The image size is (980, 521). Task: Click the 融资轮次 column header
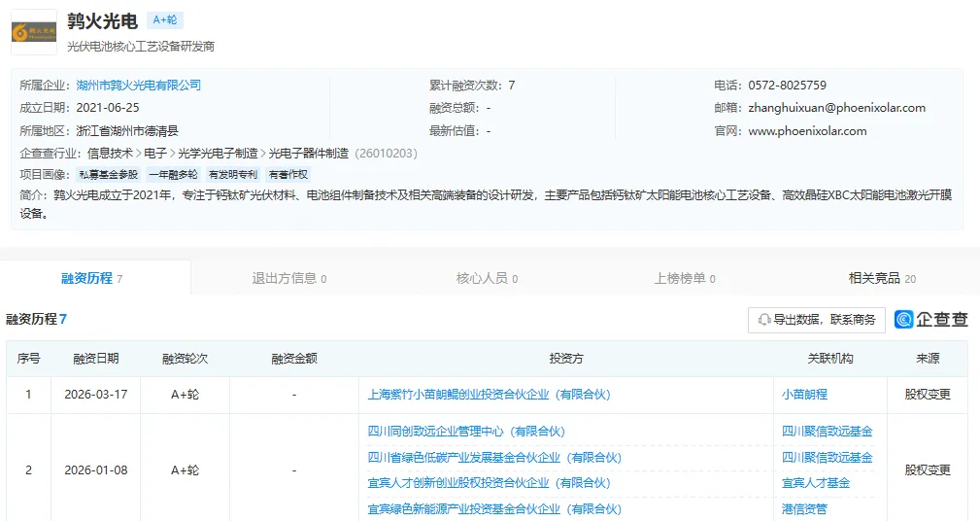tap(185, 359)
